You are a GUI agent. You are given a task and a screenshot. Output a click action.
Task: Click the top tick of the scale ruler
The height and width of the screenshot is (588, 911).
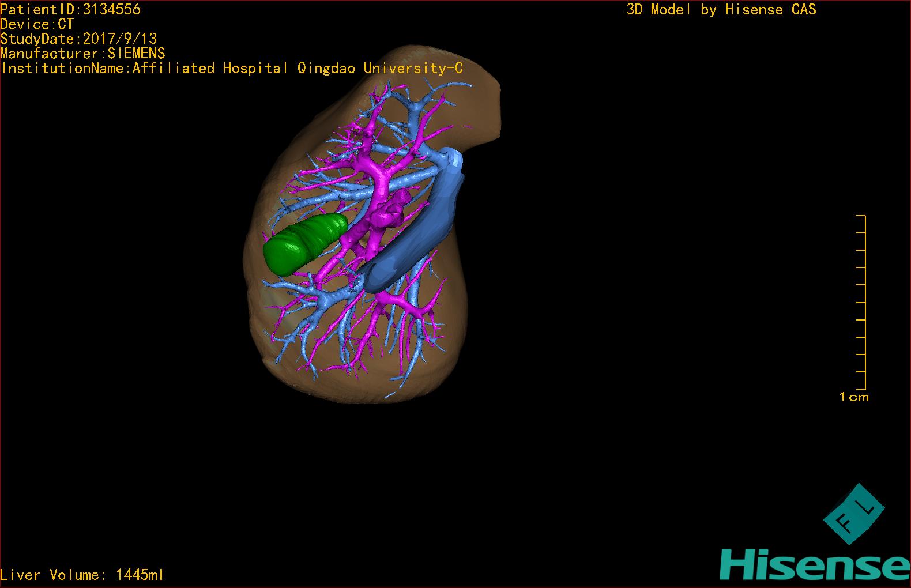pos(861,216)
